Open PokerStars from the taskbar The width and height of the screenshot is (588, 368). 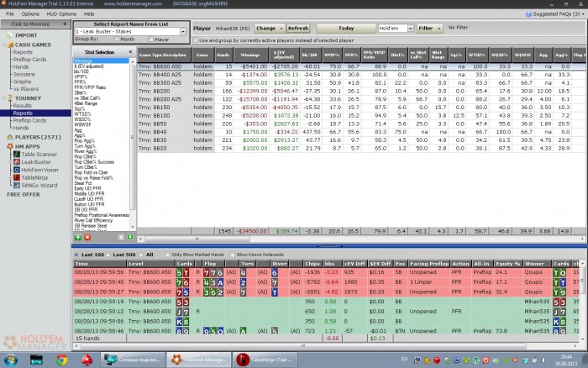pyautogui.click(x=87, y=360)
